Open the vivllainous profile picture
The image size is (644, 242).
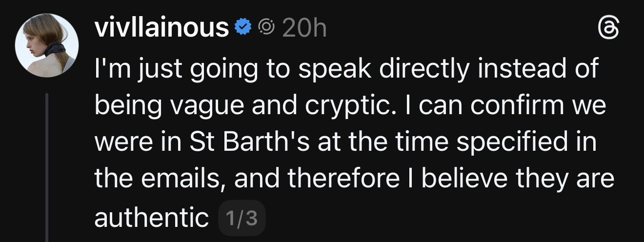(x=47, y=45)
